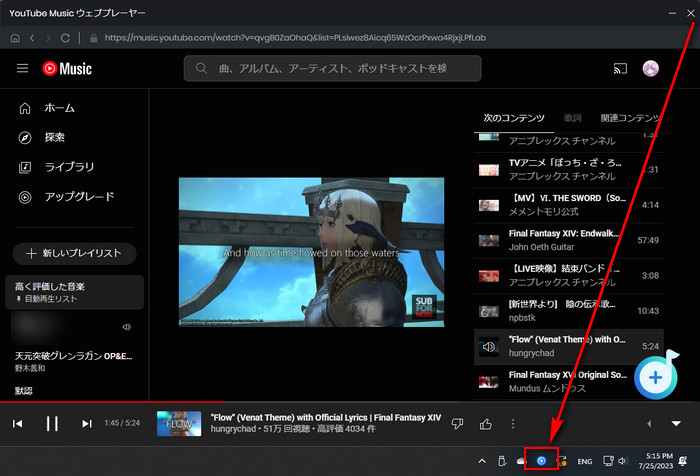Seek on the red playback progress bar
Viewport: 700px width, 476px height.
pos(112,402)
